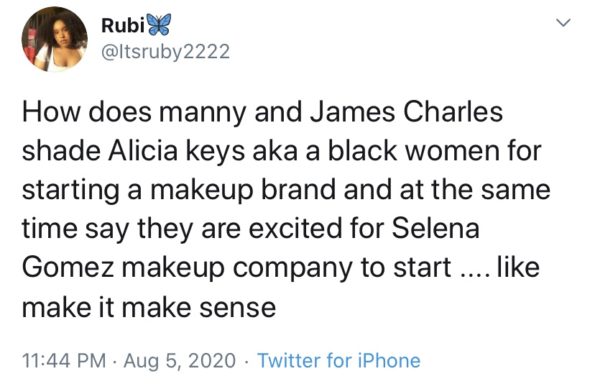Screen dimensions: 595x389
Task: Click the words Alicia keys in tweet
Action: [x=176, y=151]
